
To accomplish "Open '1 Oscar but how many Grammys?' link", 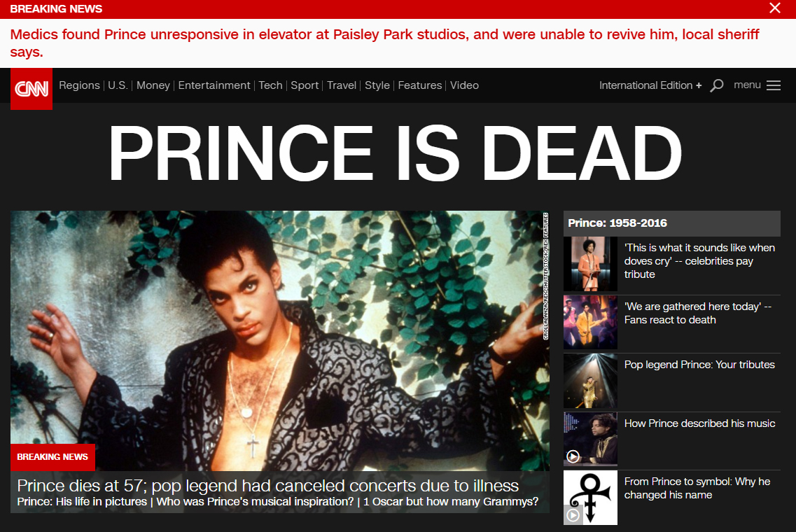I will coord(451,501).
